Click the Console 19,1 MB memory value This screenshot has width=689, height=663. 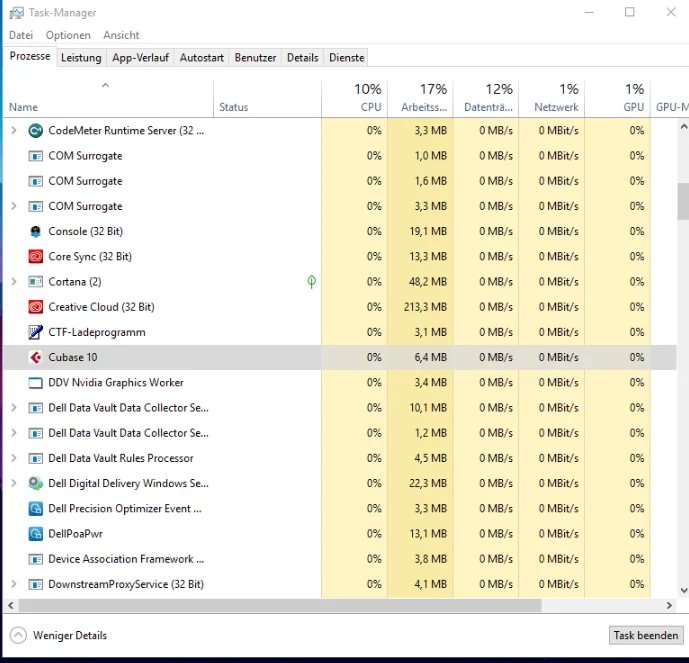tap(428, 232)
